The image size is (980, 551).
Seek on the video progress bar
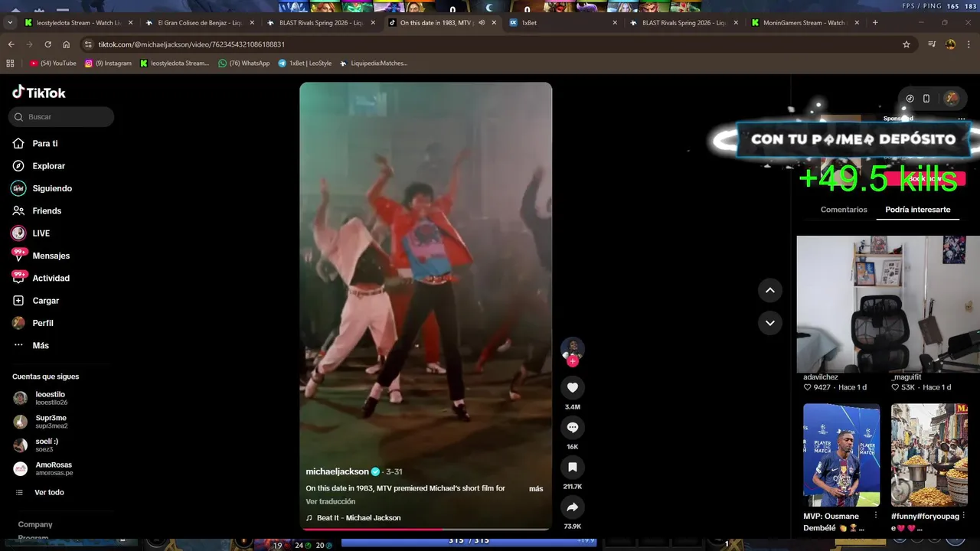[426, 529]
